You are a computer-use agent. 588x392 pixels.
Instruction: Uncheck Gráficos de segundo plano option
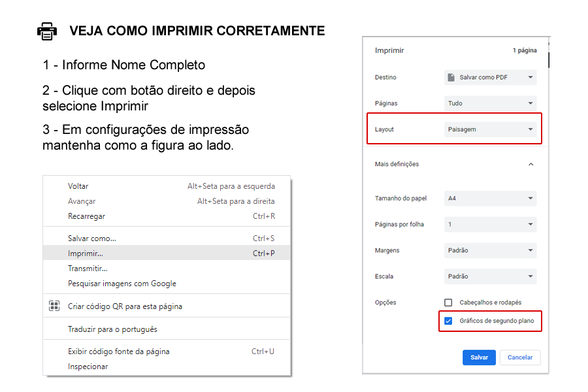(x=448, y=321)
